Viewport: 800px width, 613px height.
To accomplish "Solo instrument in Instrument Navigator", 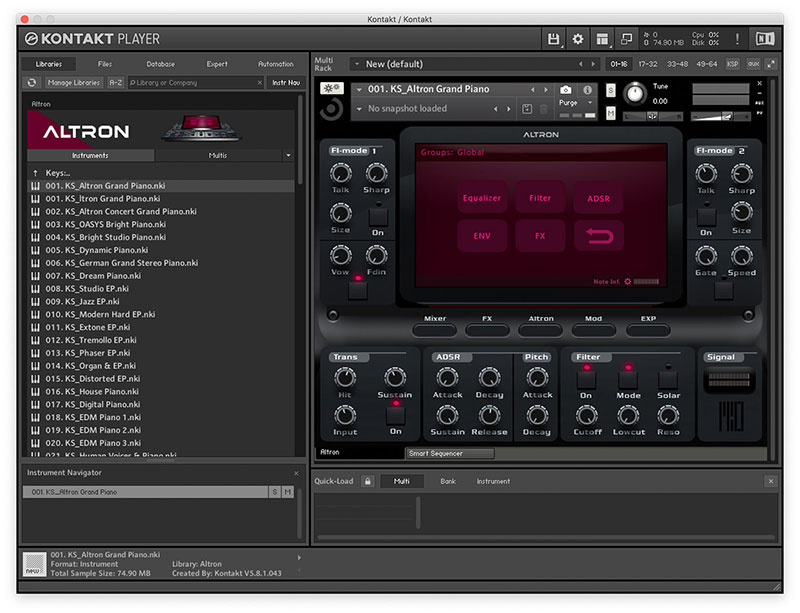I will click(274, 492).
